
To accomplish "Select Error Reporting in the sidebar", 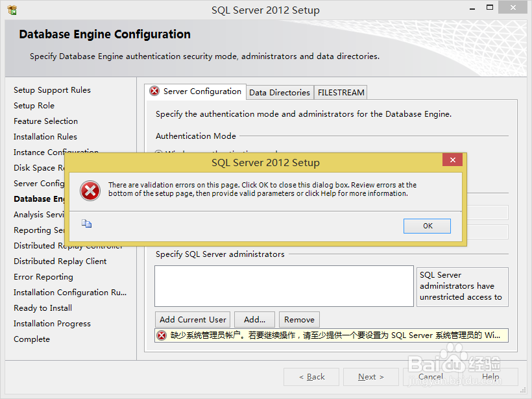I will (x=43, y=276).
